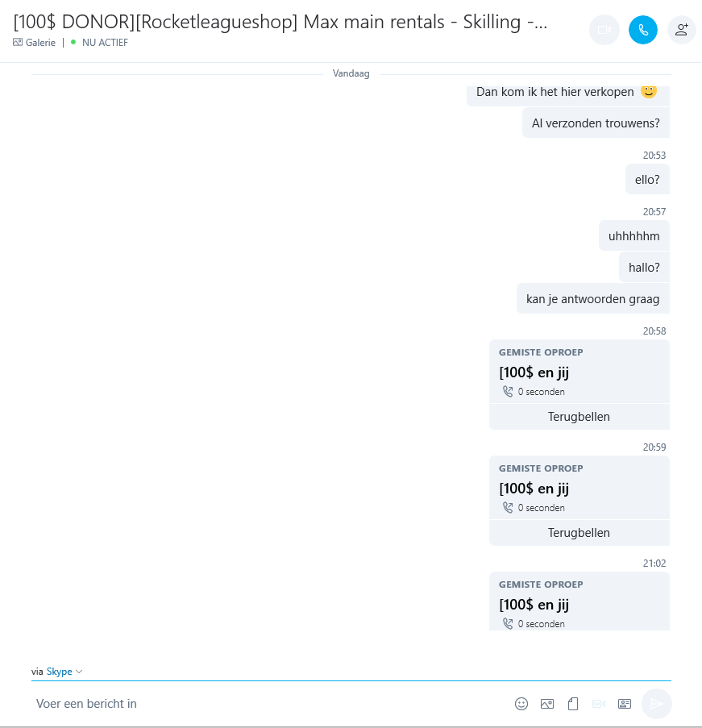Viewport: 702px width, 728px height.
Task: Start an audio call with the blue phone button
Action: tap(643, 30)
